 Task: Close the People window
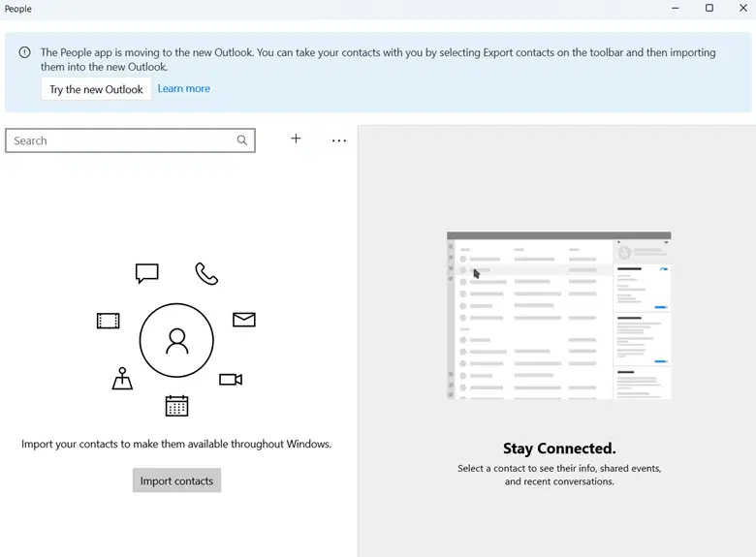click(x=743, y=8)
